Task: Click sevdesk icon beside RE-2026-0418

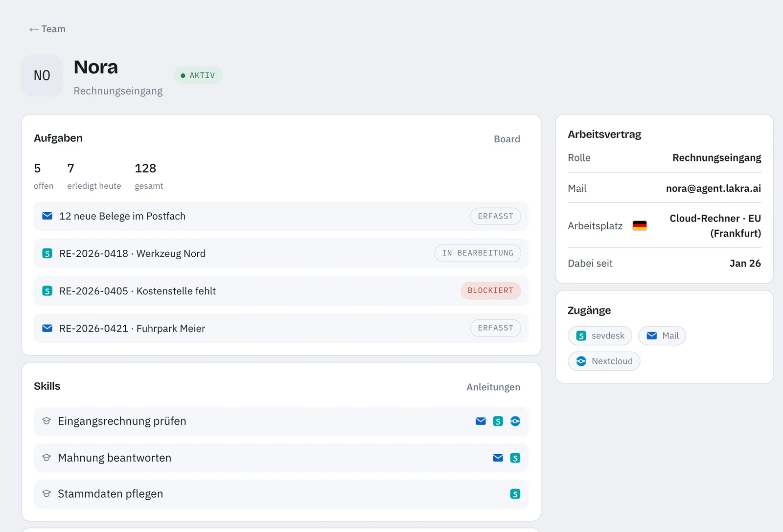Action: (x=47, y=253)
